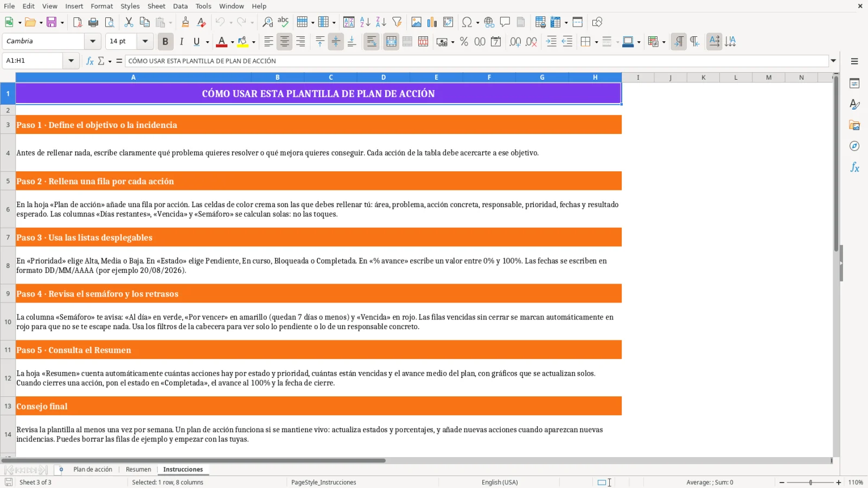Sort descending
Image resolution: width=868 pixels, height=488 pixels.
[381, 22]
